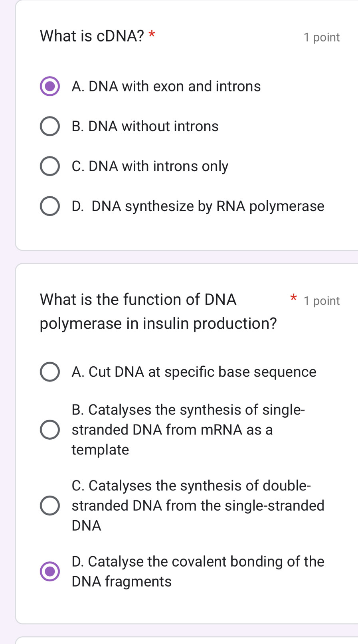Click "1 point" on the polymerase question

322,300
